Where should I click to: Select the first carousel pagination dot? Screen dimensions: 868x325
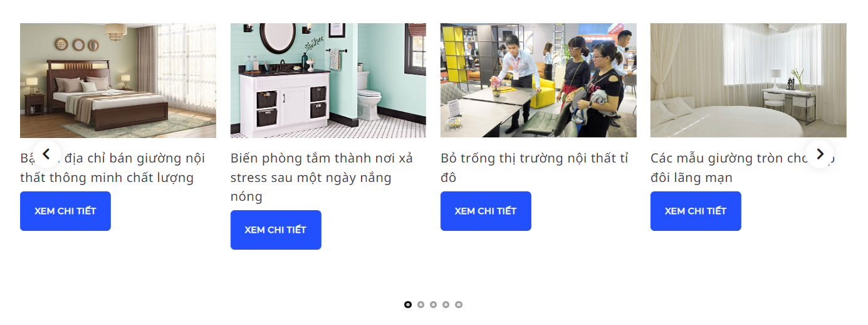pos(408,304)
